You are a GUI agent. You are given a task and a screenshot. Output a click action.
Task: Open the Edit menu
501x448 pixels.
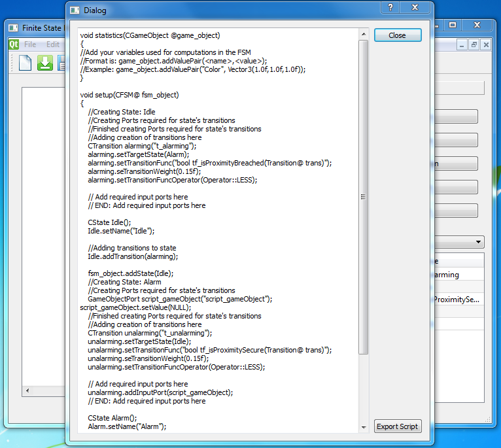pyautogui.click(x=52, y=44)
